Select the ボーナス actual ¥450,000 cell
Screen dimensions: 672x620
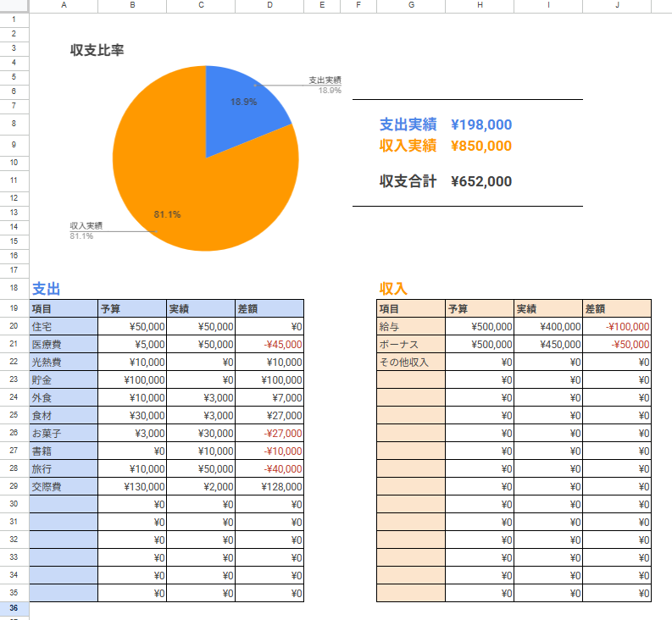(x=548, y=344)
